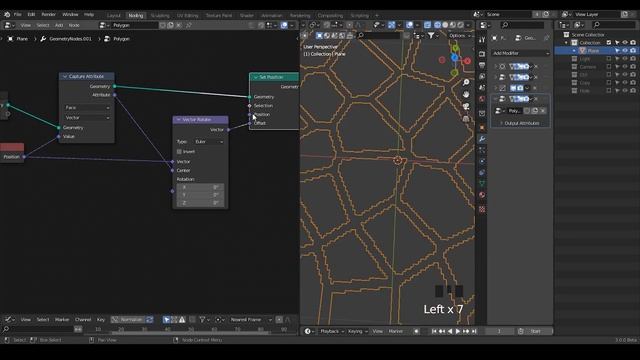Expand Output Attributes panel
The height and width of the screenshot is (360, 640).
pyautogui.click(x=521, y=123)
